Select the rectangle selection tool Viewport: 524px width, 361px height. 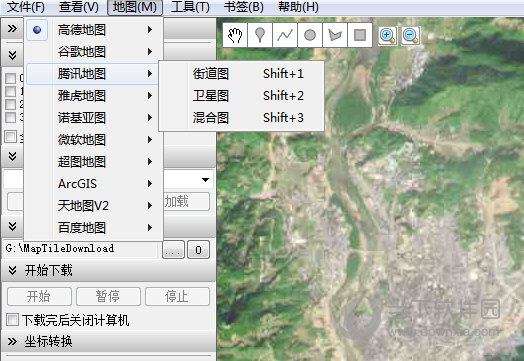[360, 35]
